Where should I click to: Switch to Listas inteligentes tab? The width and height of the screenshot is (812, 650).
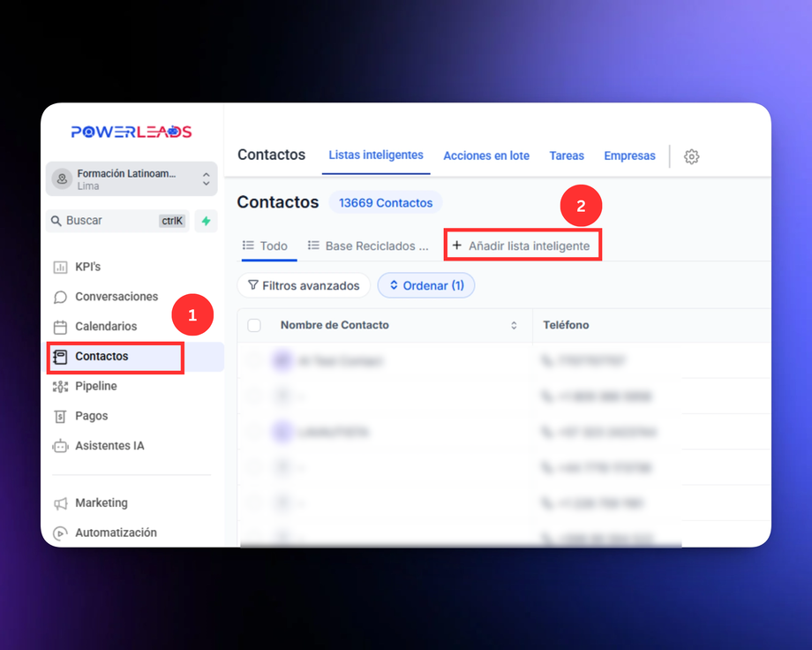376,155
